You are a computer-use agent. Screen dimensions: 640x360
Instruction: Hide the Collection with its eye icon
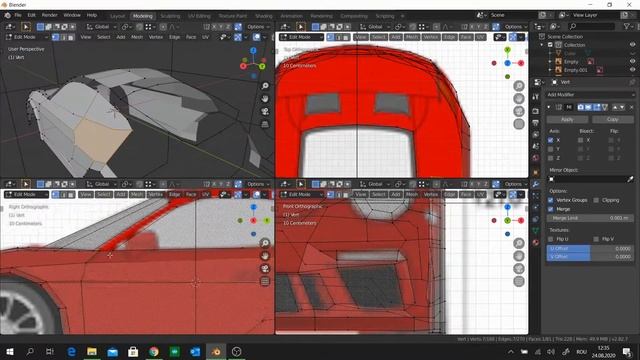coord(632,45)
